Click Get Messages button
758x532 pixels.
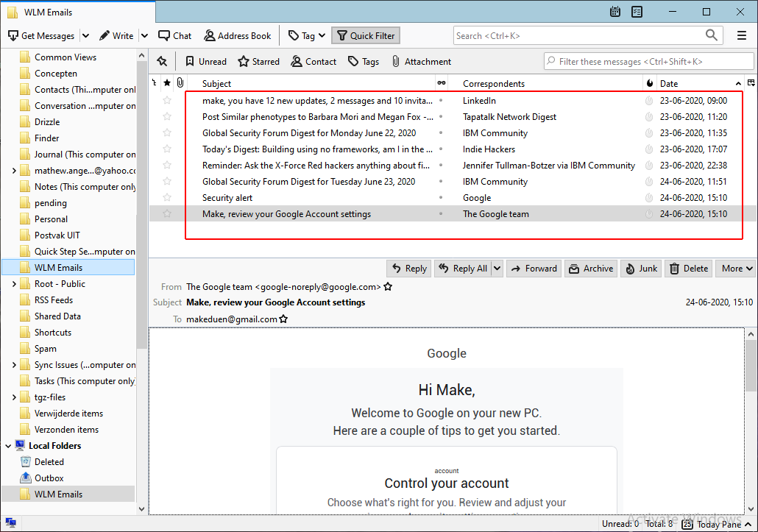click(x=41, y=36)
